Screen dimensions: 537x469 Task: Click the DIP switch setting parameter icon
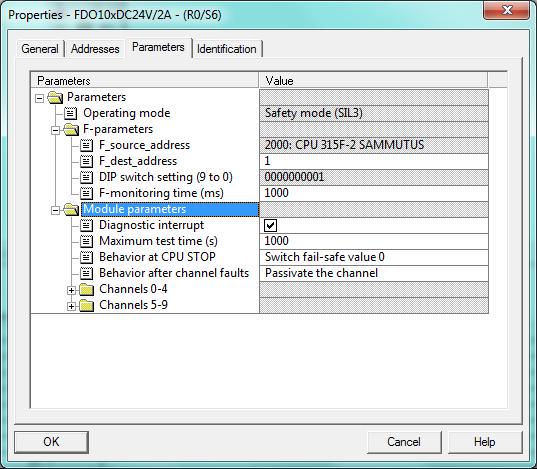coord(87,177)
